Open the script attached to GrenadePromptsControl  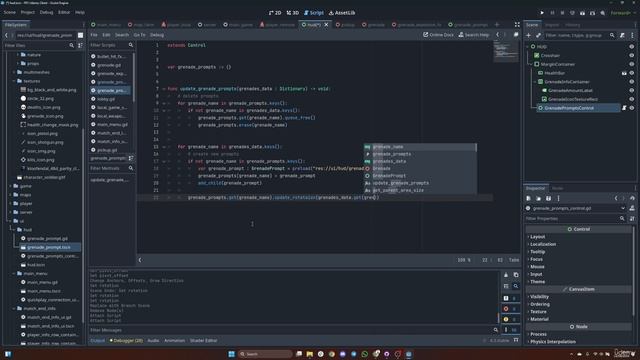click(x=624, y=108)
